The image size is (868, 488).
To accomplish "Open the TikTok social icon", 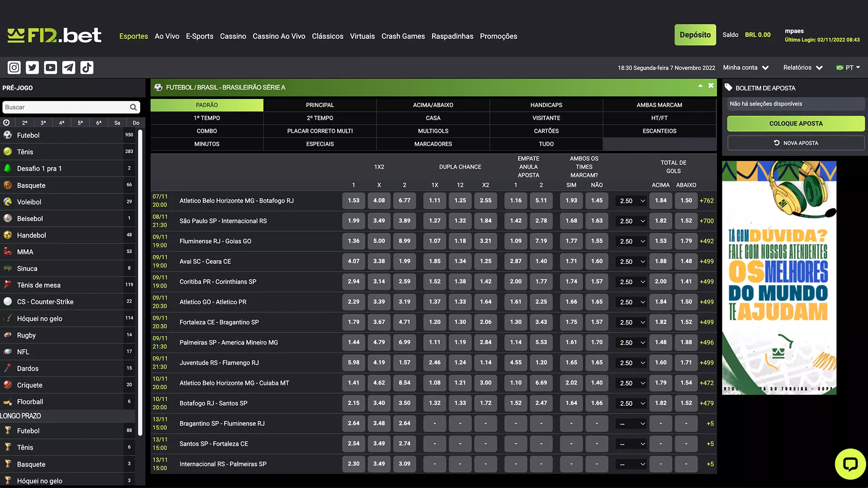I will [x=87, y=68].
